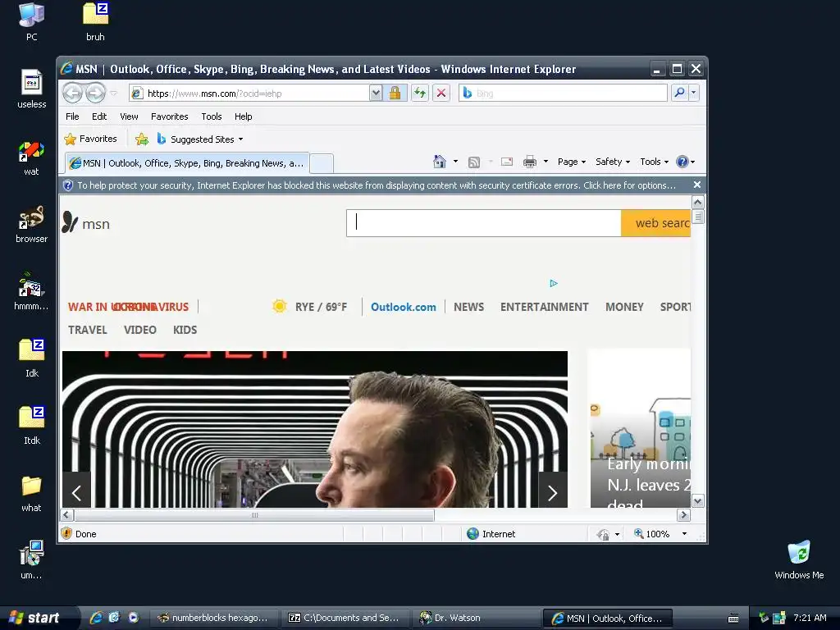Expand the Print dropdown arrow
840x630 pixels.
[546, 162]
